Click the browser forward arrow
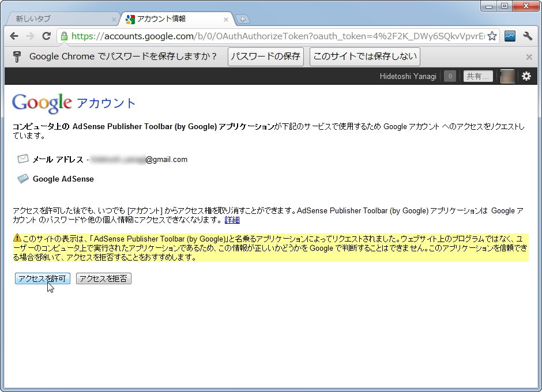542x392 pixels. pos(31,36)
